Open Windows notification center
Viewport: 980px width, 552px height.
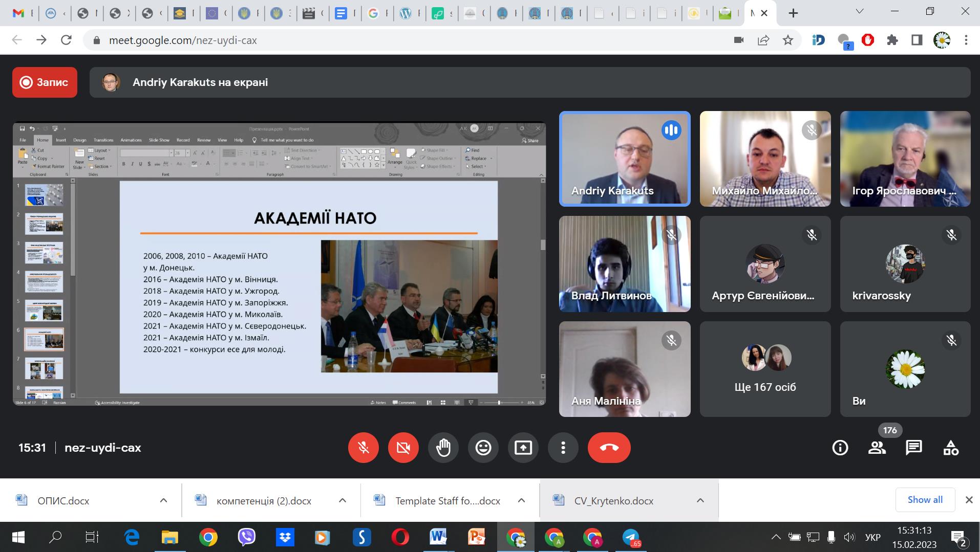[958, 538]
